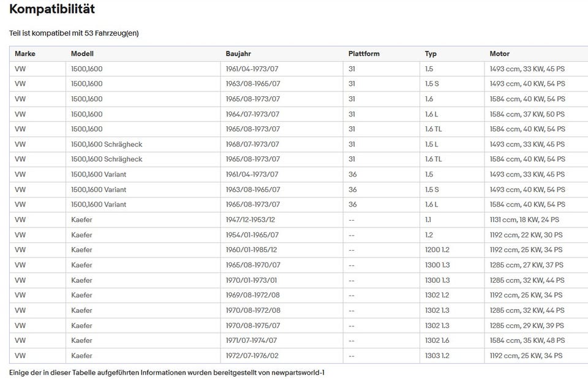588x379 pixels.
Task: Click the Motor value '1285 ccm, 27 KW, 37 PS'
Action: point(527,265)
